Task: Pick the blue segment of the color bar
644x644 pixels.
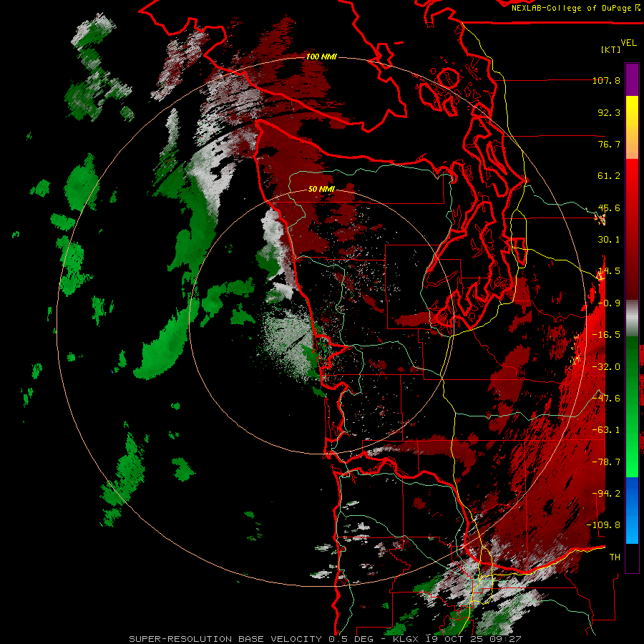Action: 632,510
